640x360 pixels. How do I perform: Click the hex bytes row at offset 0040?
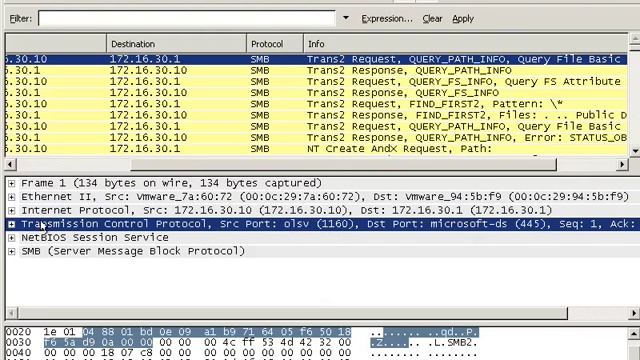(197, 353)
